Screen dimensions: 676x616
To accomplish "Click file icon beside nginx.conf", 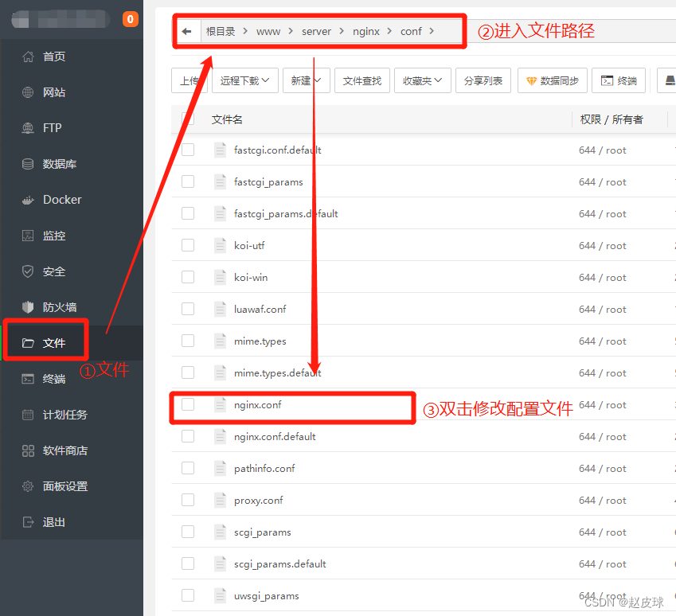I will pos(221,405).
